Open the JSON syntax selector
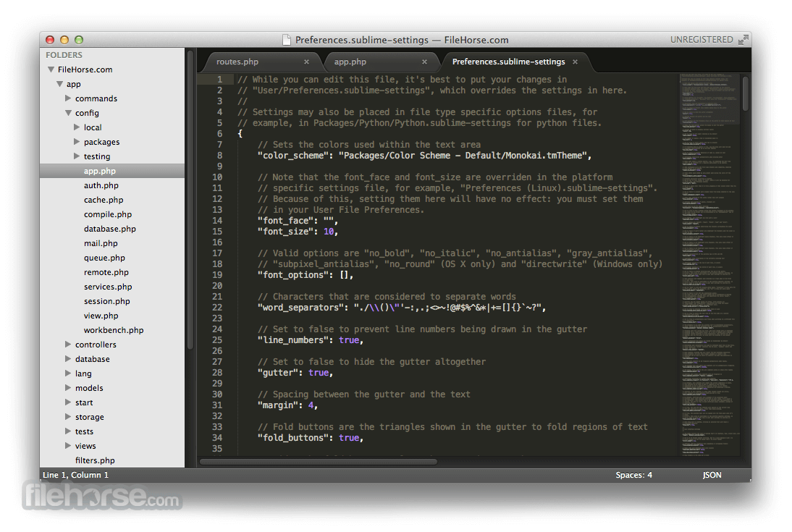The width and height of the screenshot is (792, 532). tap(712, 475)
